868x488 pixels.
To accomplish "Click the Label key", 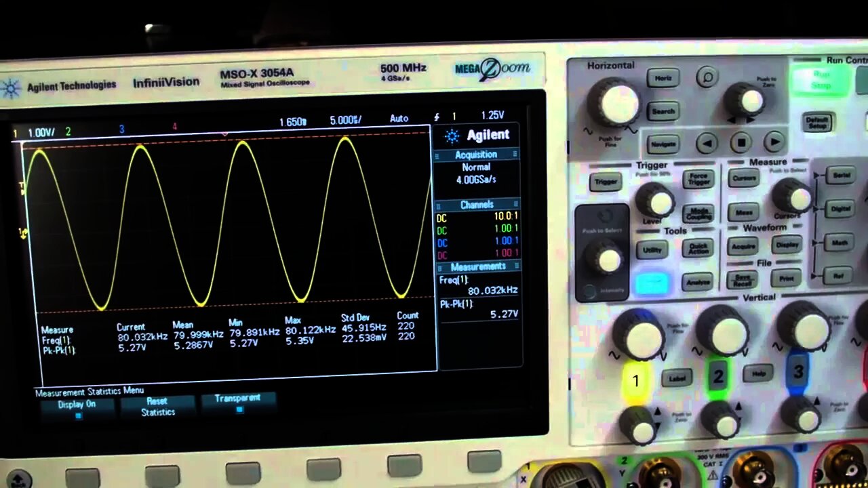I will point(677,378).
